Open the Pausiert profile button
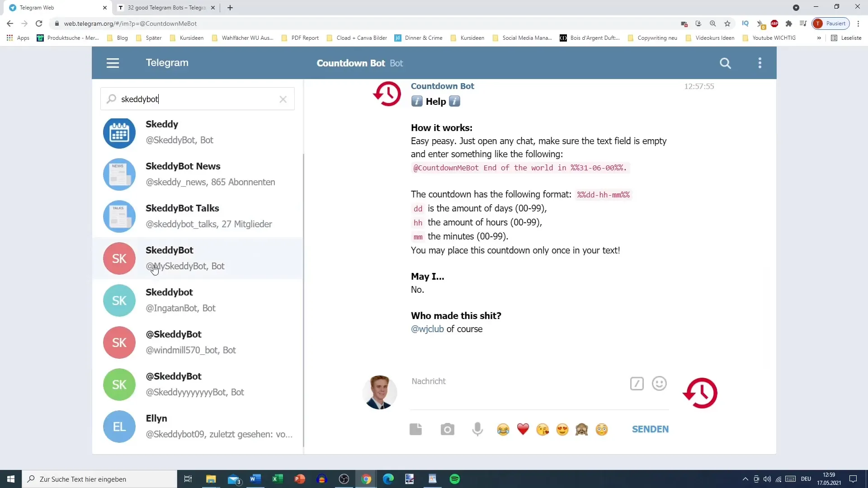This screenshot has height=488, width=868. click(x=831, y=23)
